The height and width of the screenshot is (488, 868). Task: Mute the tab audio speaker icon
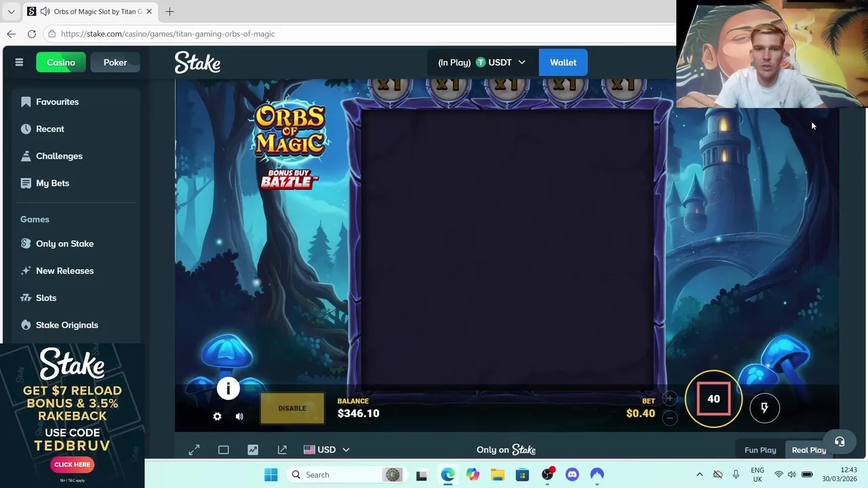pos(45,12)
